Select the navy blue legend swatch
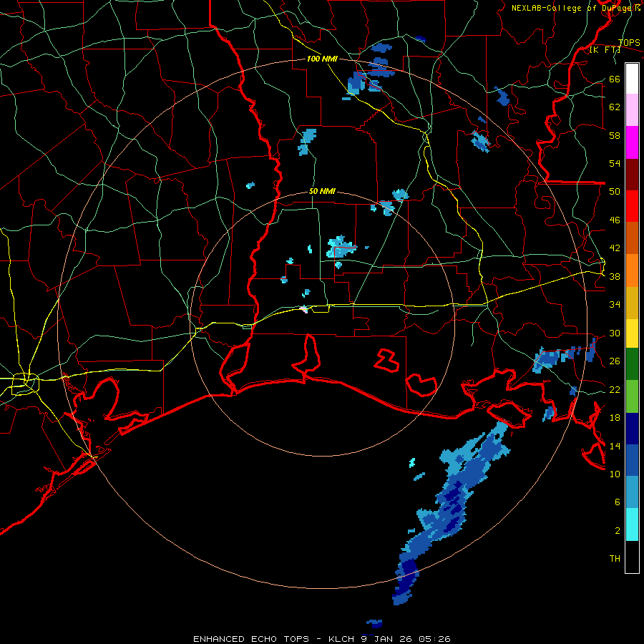The height and width of the screenshot is (644, 644). point(632,429)
